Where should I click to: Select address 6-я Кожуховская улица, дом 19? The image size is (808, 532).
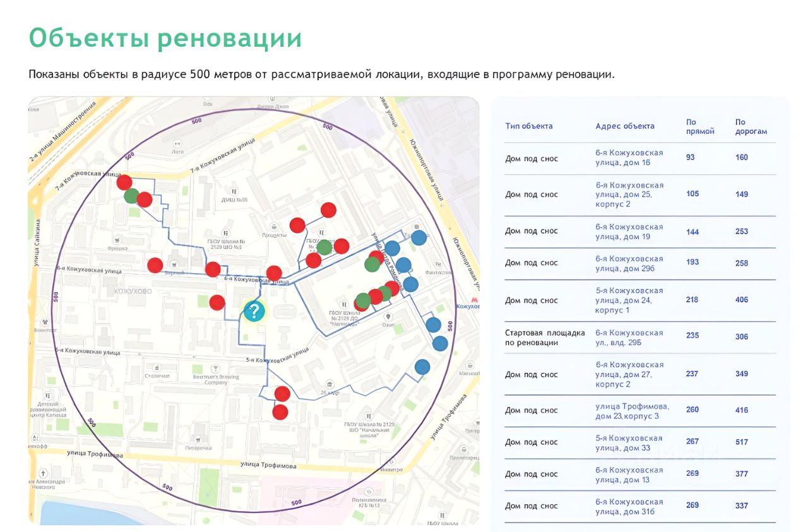[629, 232]
